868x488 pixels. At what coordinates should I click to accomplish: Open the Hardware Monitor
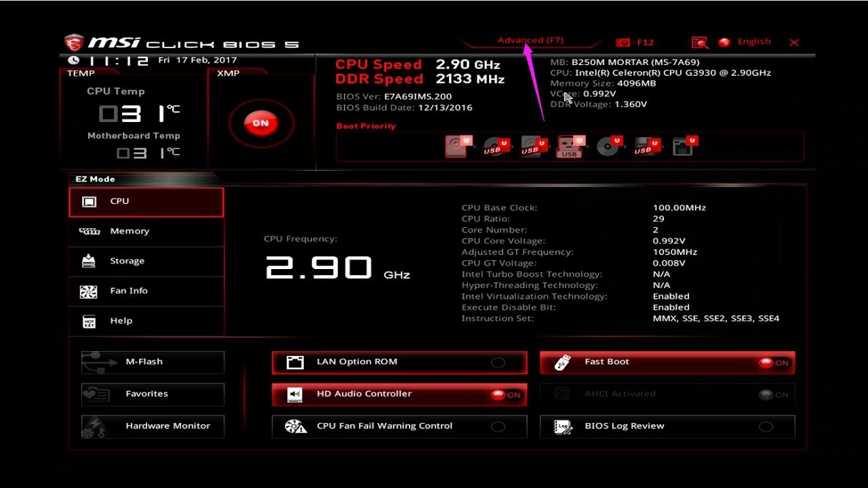152,426
